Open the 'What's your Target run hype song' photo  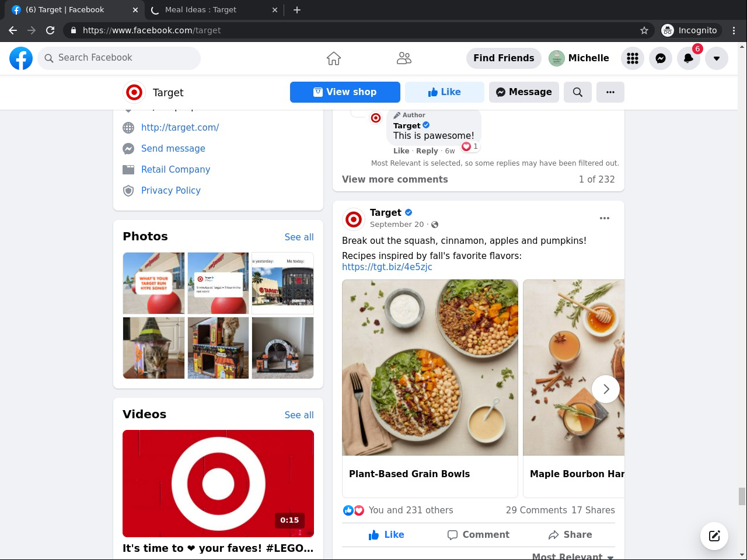153,283
